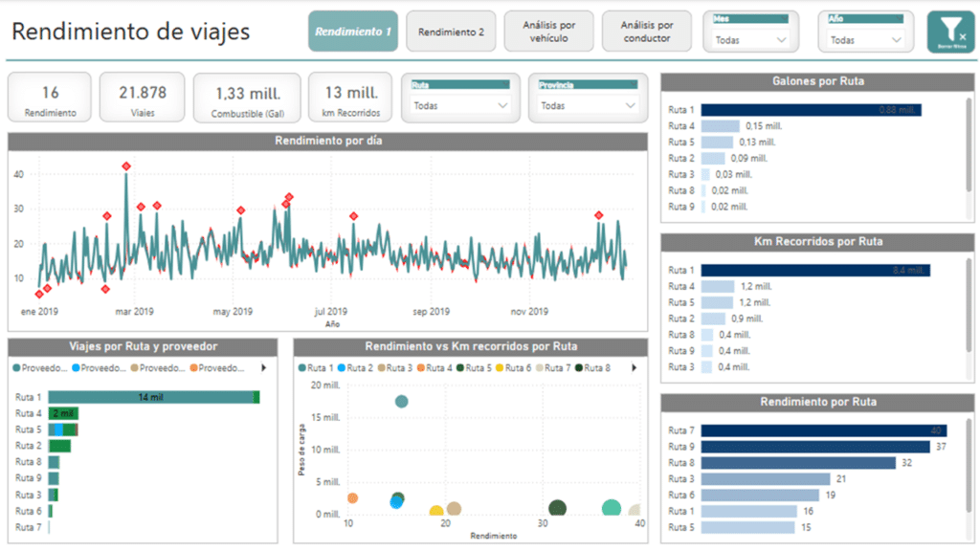Click the legend arrow in Viajes por Ruta
980x551 pixels.
pyautogui.click(x=264, y=368)
